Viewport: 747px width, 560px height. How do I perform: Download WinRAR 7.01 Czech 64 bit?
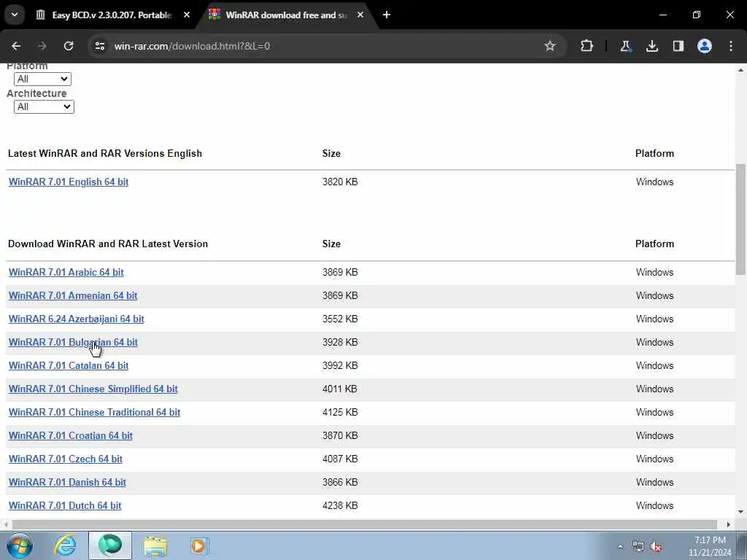point(65,459)
